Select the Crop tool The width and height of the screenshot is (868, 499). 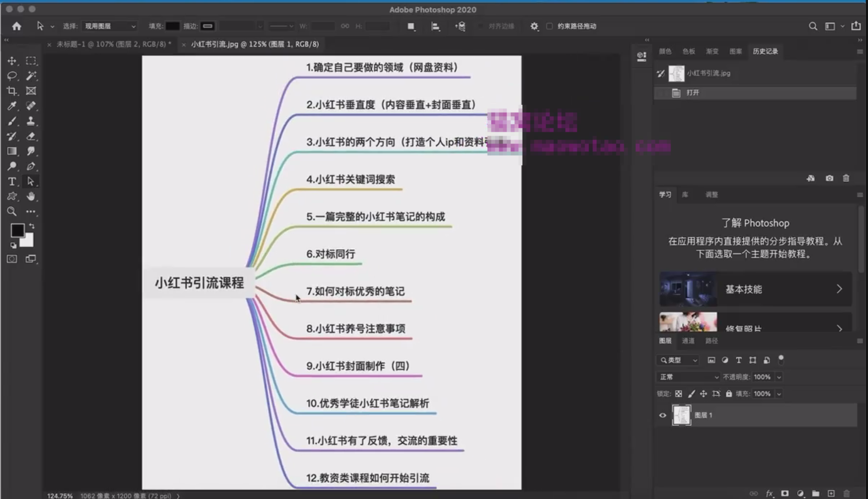[12, 91]
